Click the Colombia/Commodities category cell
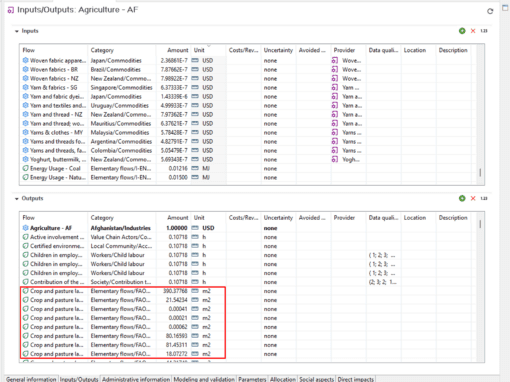Screen dimensions: 510x382 tap(121, 150)
